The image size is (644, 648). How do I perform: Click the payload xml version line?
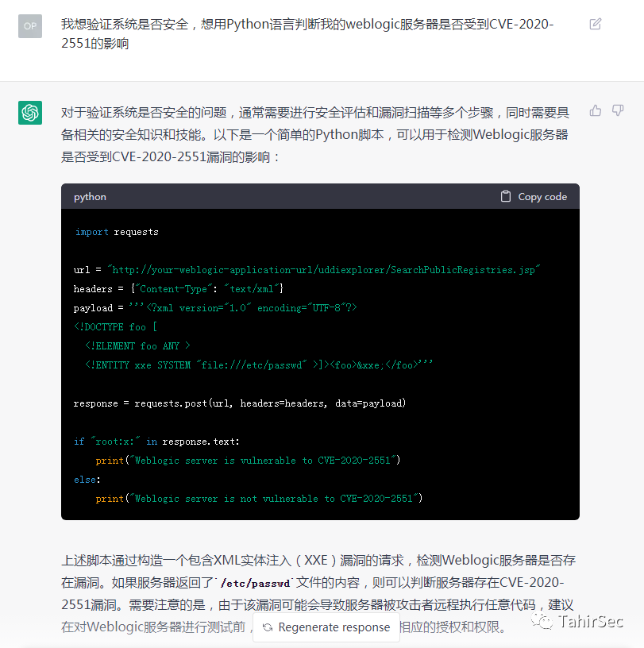click(215, 308)
